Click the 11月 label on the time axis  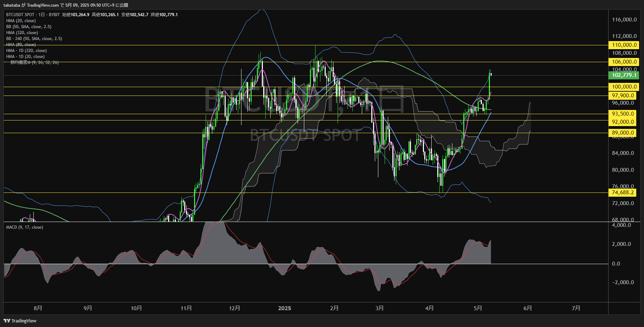pos(186,308)
